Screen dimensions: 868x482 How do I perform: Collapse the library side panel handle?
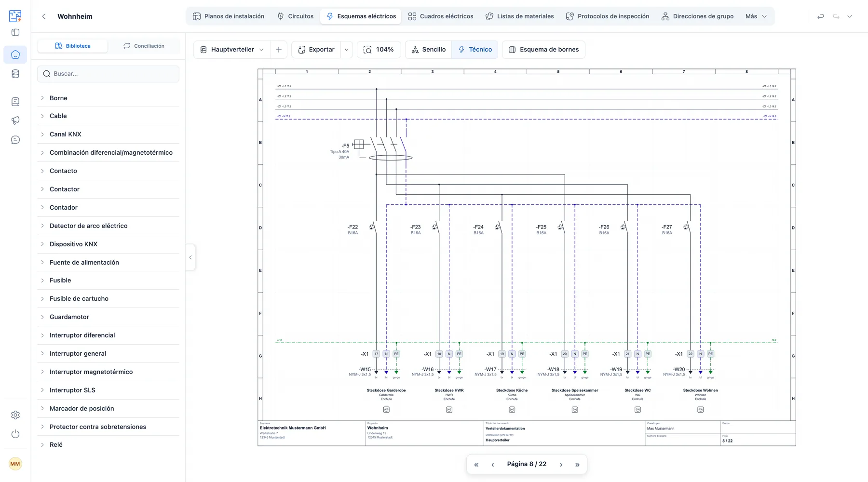[x=190, y=257]
